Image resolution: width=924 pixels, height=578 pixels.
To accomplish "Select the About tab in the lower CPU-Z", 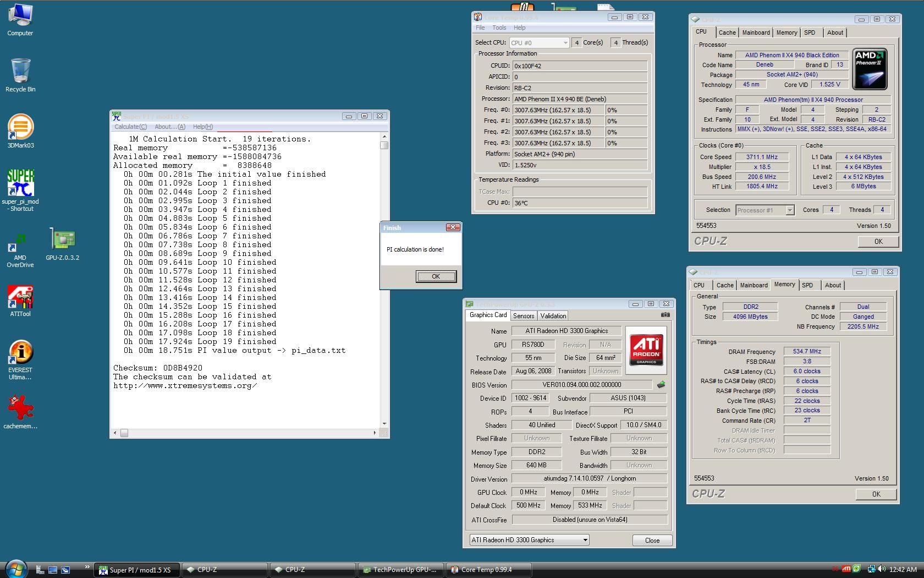I will tap(833, 286).
